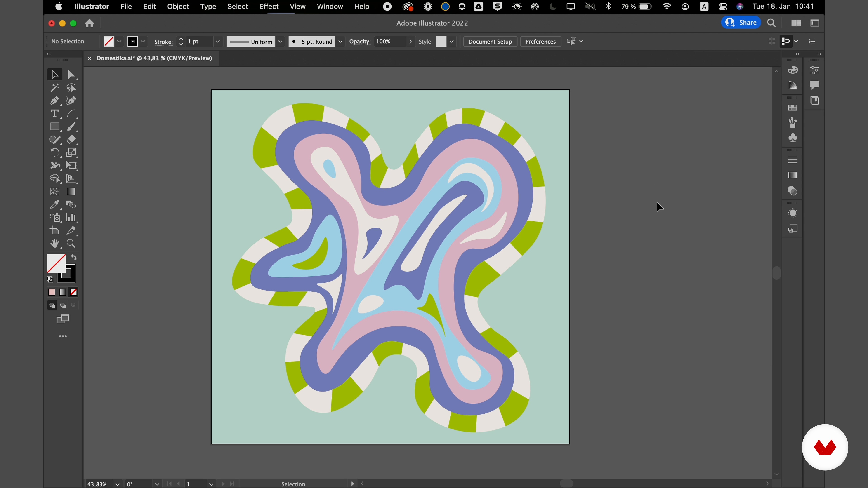Swap fill and stroke colors
The image size is (868, 488).
pyautogui.click(x=74, y=258)
